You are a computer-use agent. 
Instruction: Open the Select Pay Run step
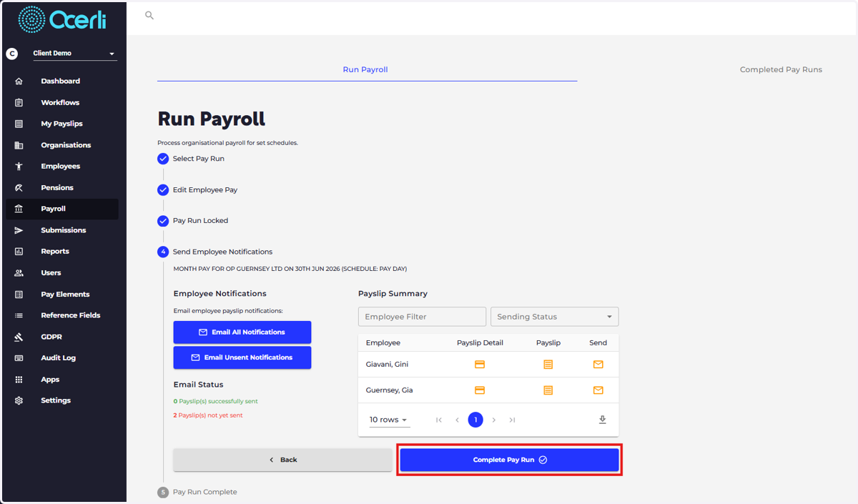[191, 159]
